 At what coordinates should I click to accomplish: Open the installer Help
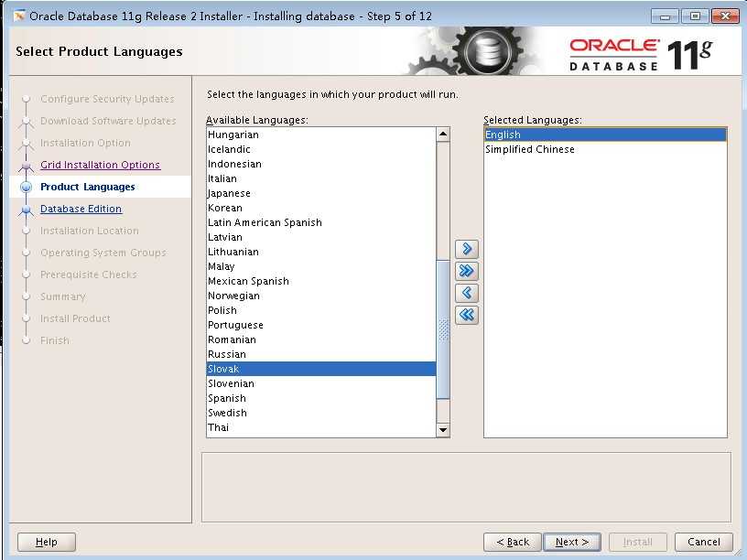tap(46, 542)
